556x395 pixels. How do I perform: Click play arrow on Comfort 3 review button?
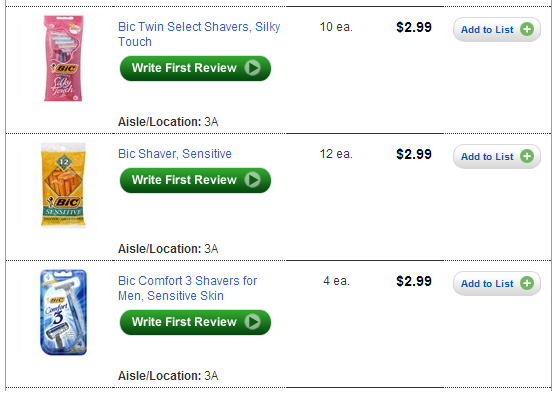point(252,322)
